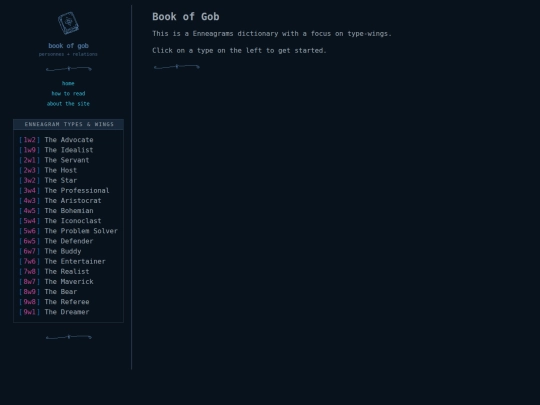View 4w5 The Bohemian
The width and height of the screenshot is (540, 405).
click(x=56, y=211)
